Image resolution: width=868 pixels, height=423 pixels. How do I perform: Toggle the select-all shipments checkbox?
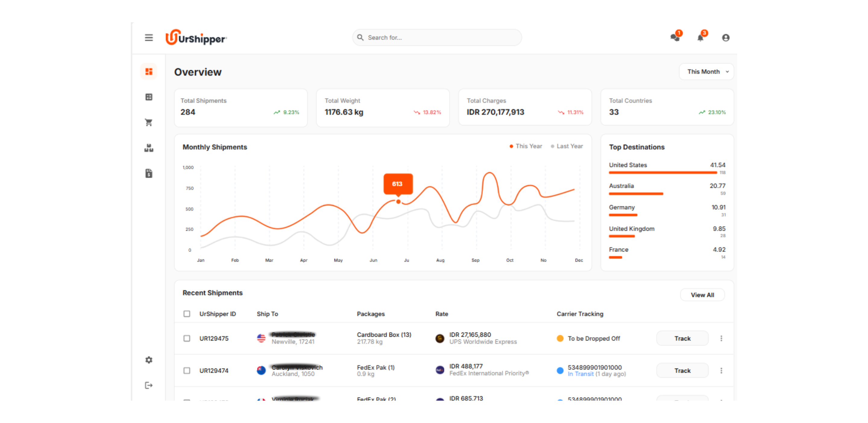pyautogui.click(x=187, y=314)
